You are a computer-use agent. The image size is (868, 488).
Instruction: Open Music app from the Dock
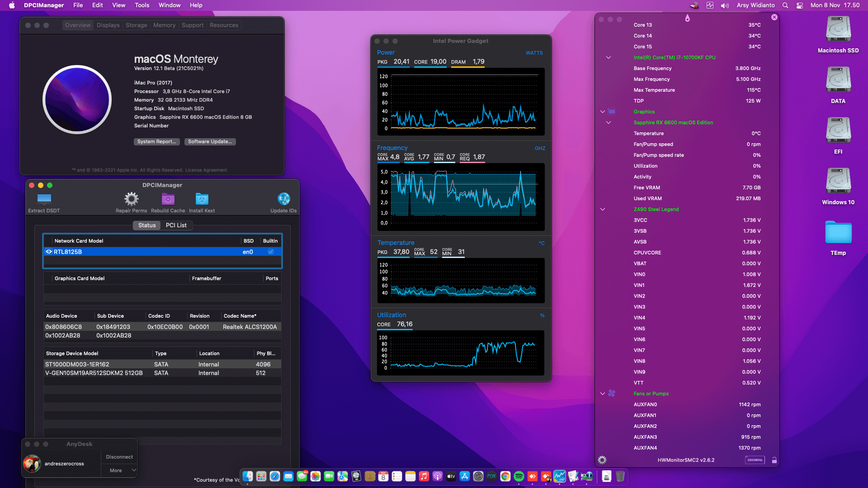[424, 476]
